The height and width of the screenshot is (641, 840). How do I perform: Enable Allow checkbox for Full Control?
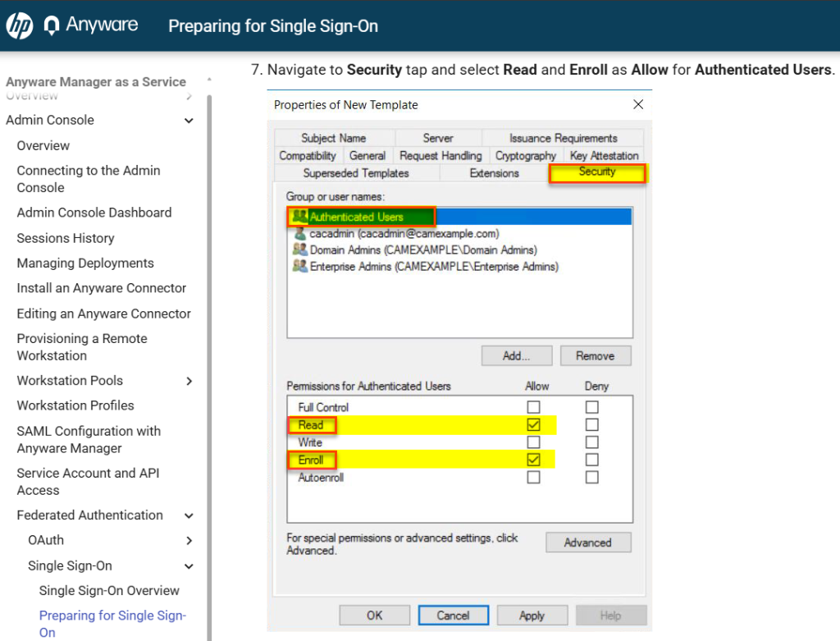pyautogui.click(x=534, y=407)
